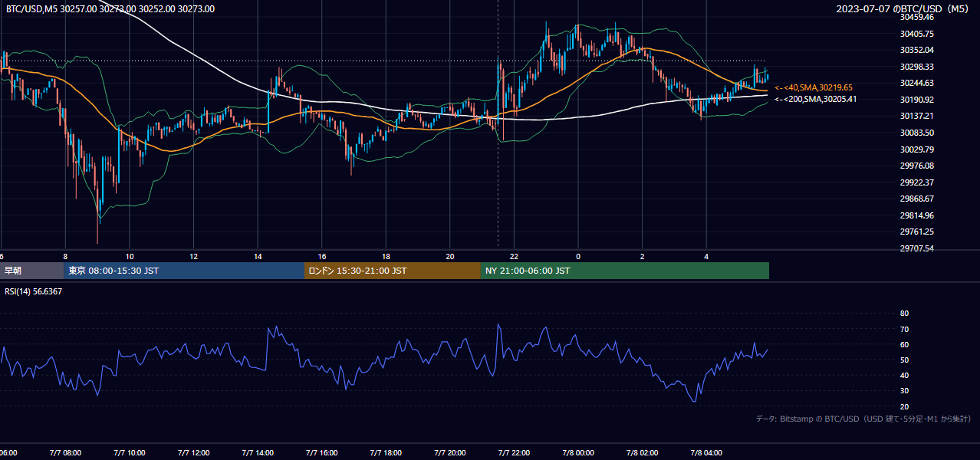
Task: Click hour marker 16 under the price chart
Action: 322,256
